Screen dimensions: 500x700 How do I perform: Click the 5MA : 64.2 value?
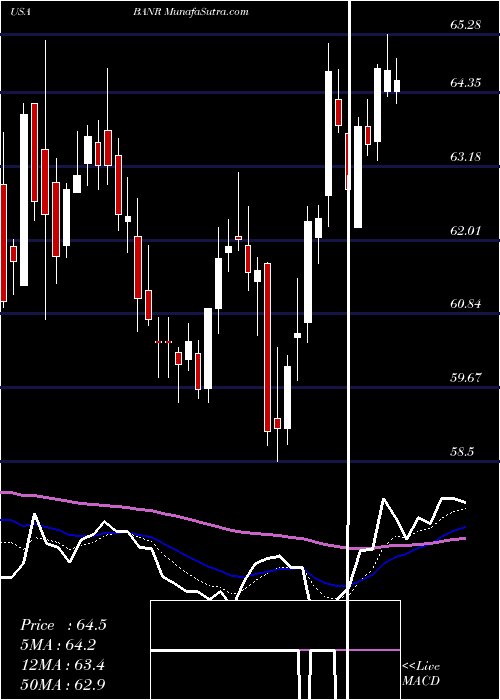tap(58, 645)
